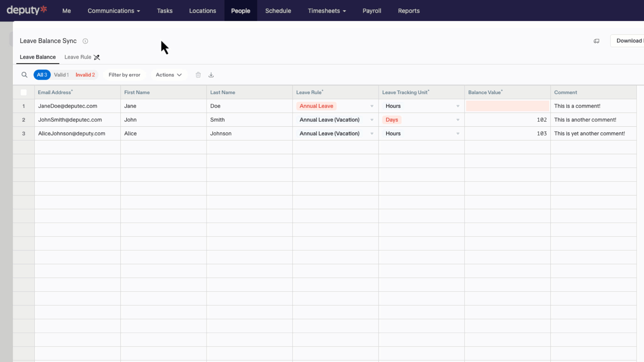
Task: Expand the Timesheets menu
Action: pos(327,11)
